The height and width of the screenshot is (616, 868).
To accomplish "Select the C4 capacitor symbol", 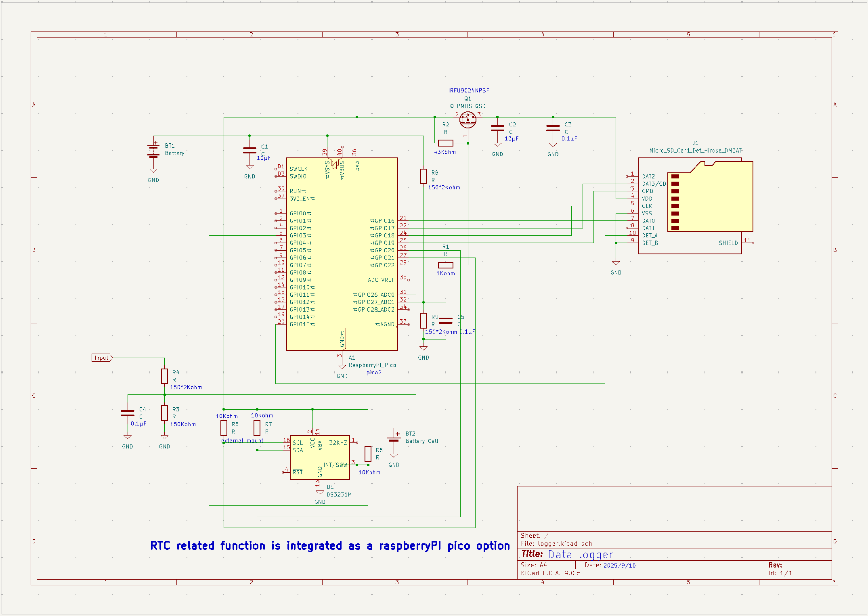I will (x=128, y=413).
